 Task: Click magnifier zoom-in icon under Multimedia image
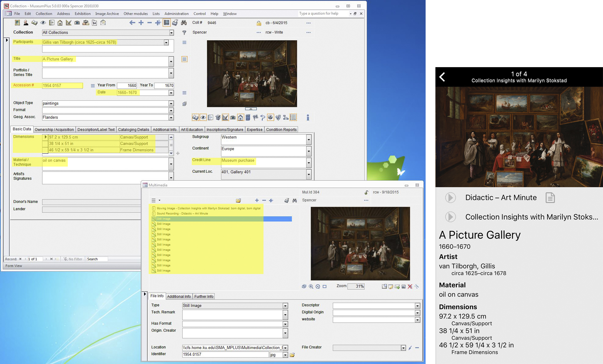(311, 287)
